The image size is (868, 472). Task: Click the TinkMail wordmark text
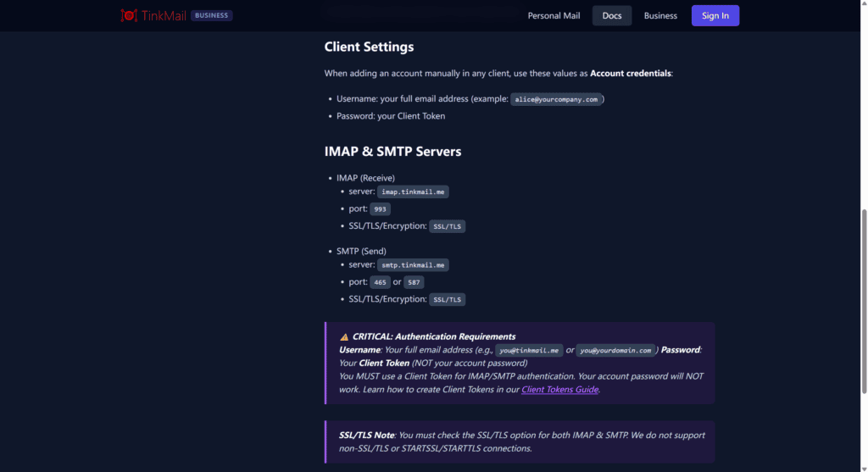click(x=164, y=15)
